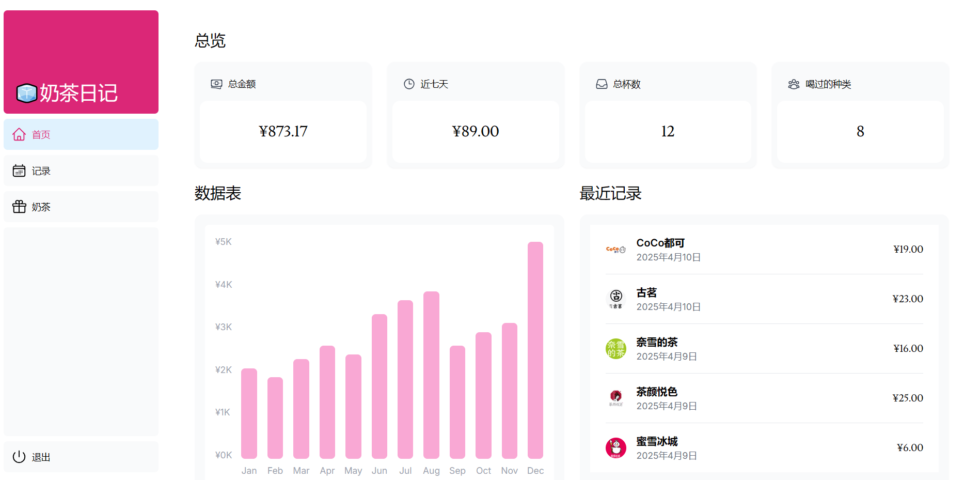Viewport: 980px width, 480px height.
Task: Click the 奶茶日记 title text
Action: pyautogui.click(x=78, y=93)
